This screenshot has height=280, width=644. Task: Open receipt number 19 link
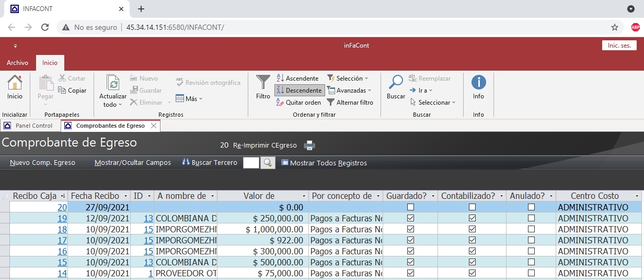(62, 218)
